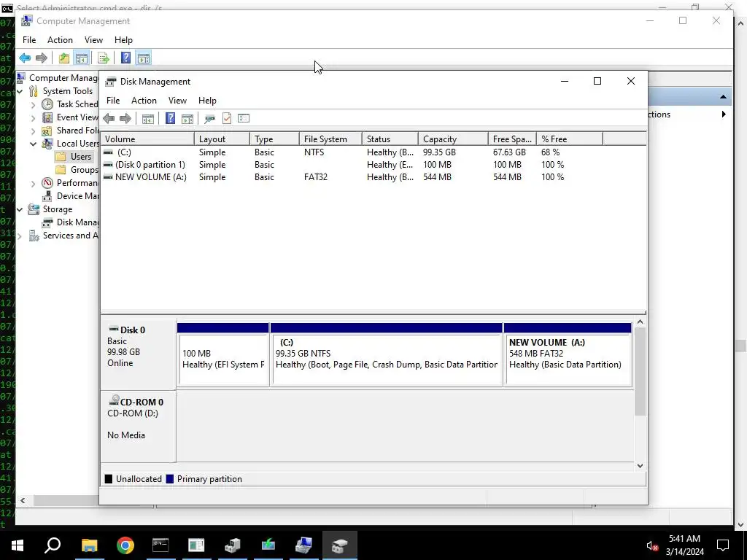The height and width of the screenshot is (560, 747).
Task: Toggle Show/Hide Console Tree in Computer Management
Action: pos(82,58)
